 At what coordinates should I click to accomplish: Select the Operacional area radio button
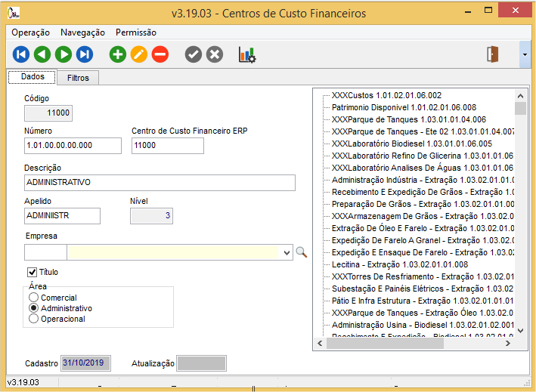pos(33,319)
